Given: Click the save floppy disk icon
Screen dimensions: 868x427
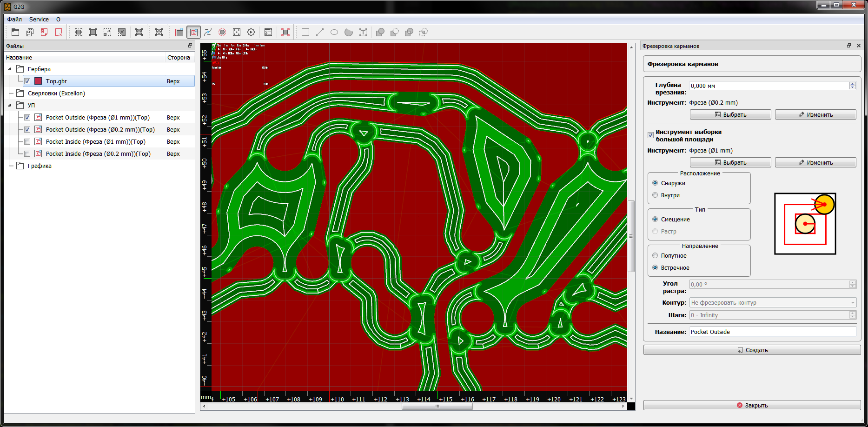Looking at the screenshot, I should (30, 32).
